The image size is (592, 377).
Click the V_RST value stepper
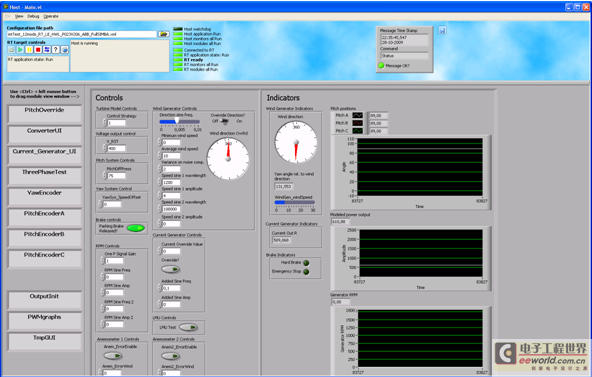pos(105,148)
